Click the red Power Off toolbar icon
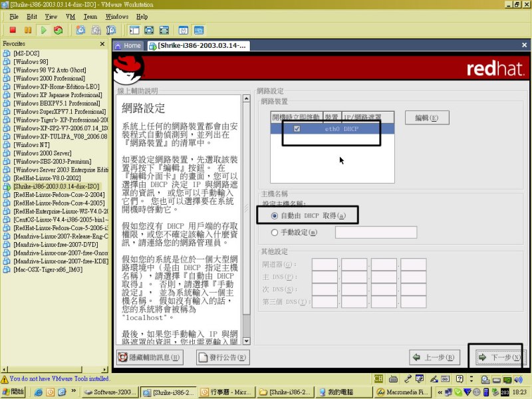 click(13, 30)
